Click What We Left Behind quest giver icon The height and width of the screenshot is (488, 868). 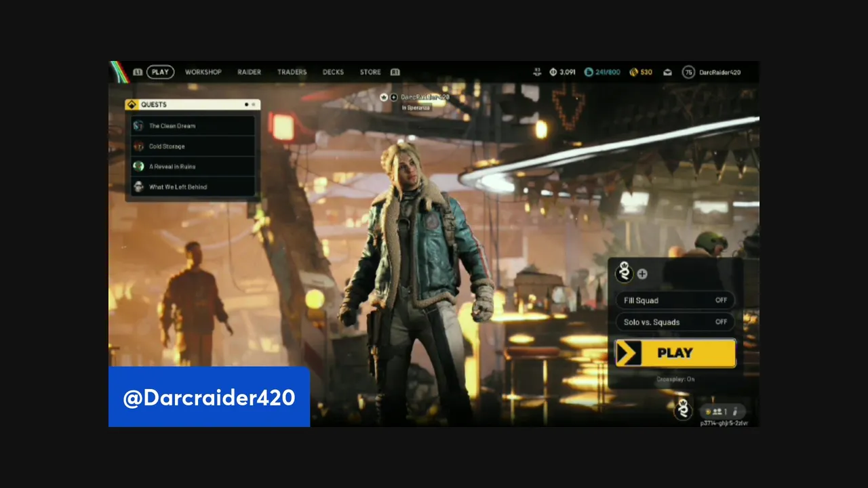pos(138,186)
